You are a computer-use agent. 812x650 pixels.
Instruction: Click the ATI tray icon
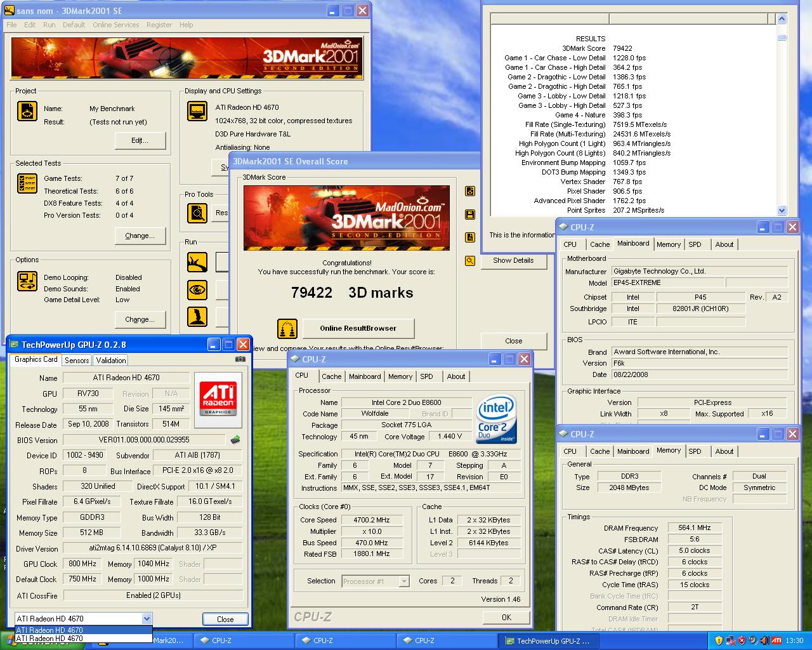point(776,640)
